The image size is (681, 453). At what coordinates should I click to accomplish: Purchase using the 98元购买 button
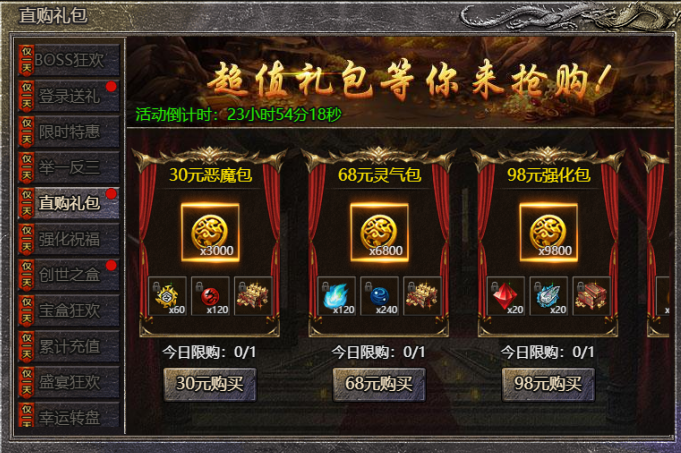(x=548, y=384)
